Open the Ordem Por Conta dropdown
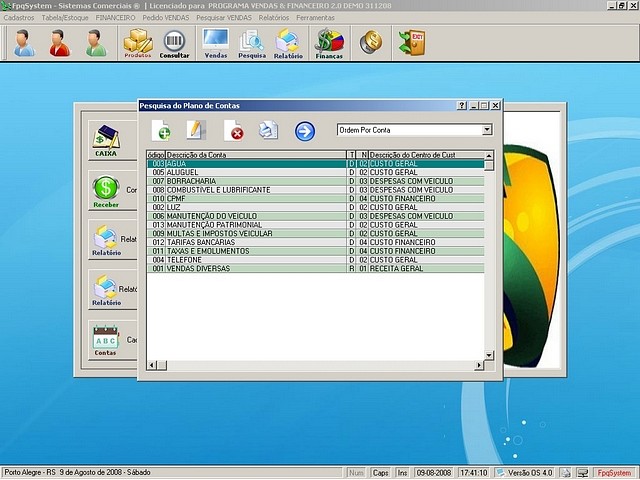The image size is (640, 480). click(487, 130)
